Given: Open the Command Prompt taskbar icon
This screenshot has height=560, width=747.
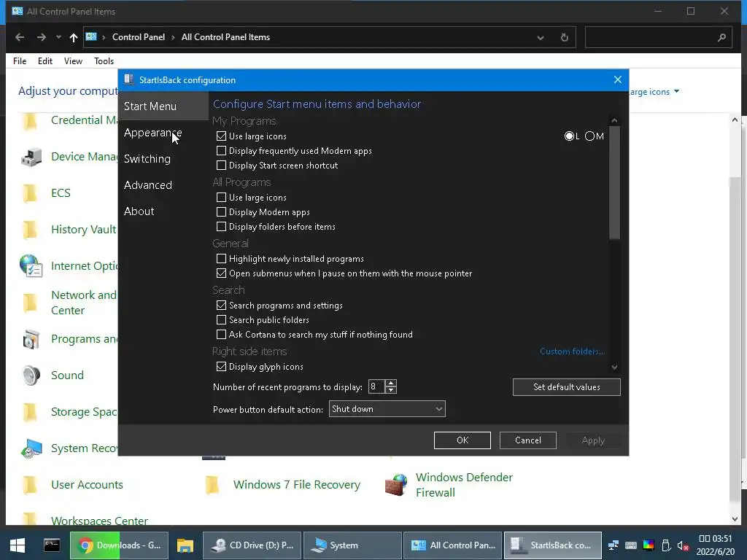Looking at the screenshot, I should [52, 545].
